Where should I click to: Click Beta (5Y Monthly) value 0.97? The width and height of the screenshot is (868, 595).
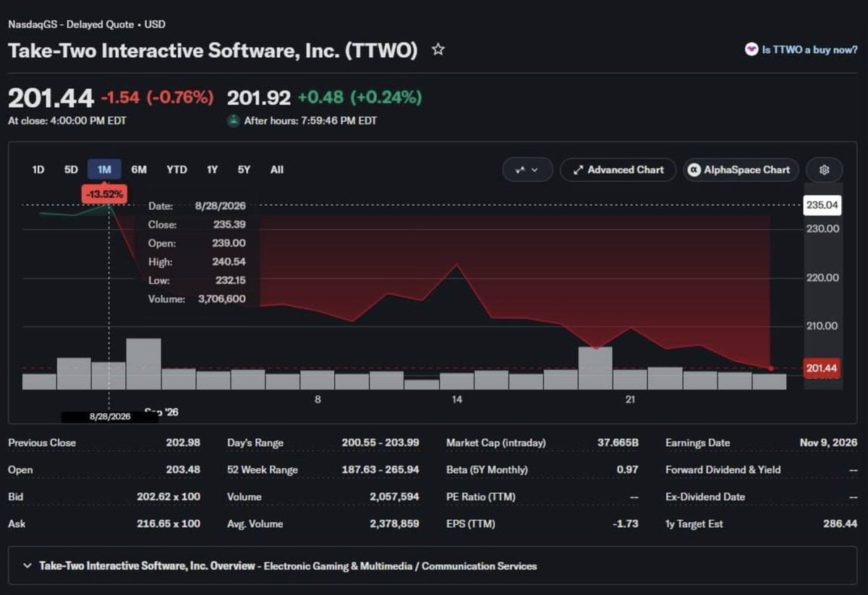(629, 470)
